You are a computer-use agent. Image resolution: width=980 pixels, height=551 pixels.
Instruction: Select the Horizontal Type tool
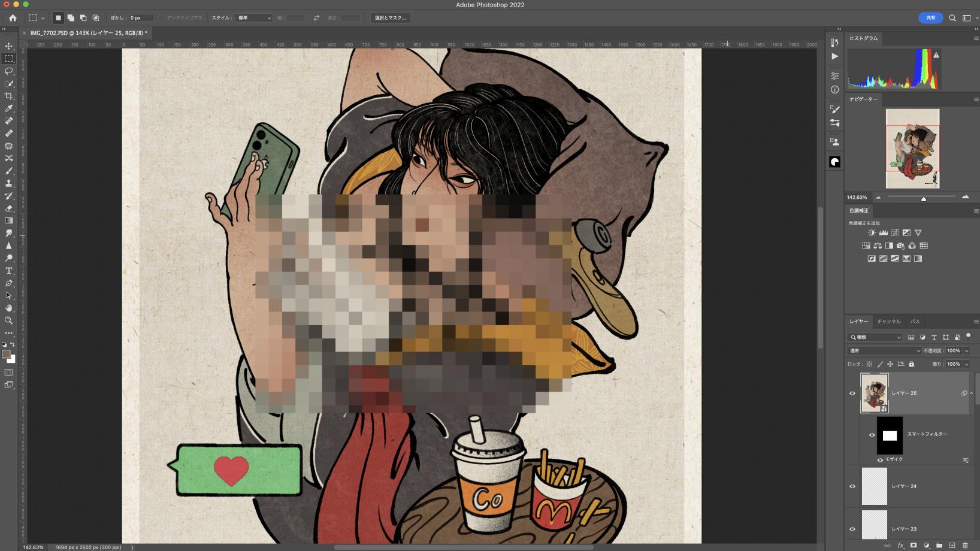pos(9,271)
